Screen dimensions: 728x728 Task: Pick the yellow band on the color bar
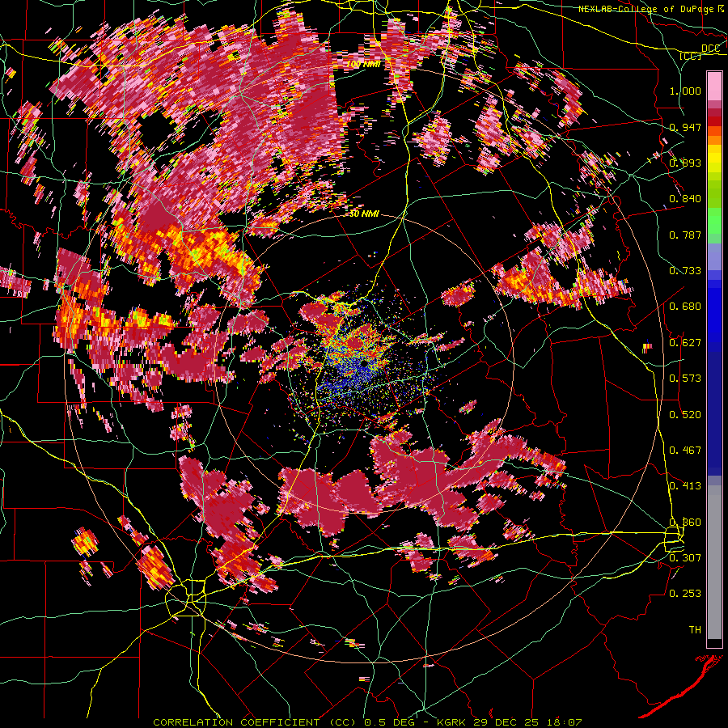tap(714, 159)
